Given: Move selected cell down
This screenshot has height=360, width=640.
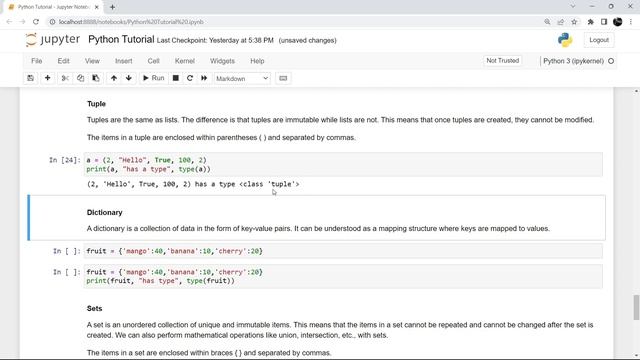Looking at the screenshot, I should pos(129,78).
